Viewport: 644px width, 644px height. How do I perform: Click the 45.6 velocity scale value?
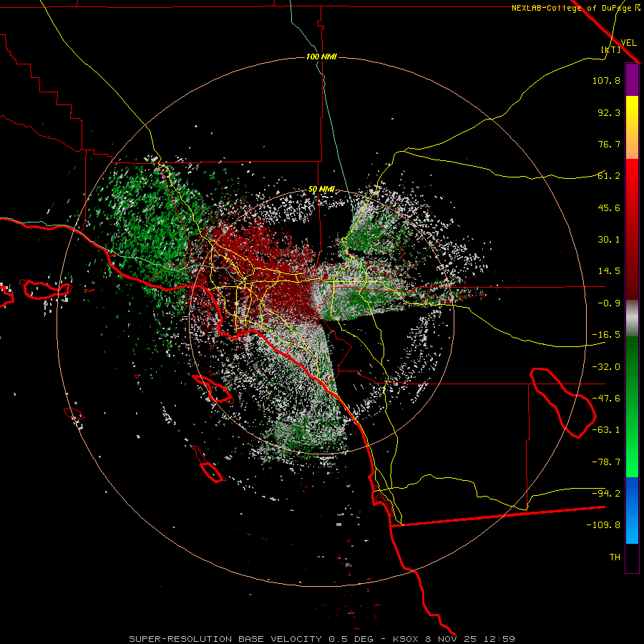[609, 208]
